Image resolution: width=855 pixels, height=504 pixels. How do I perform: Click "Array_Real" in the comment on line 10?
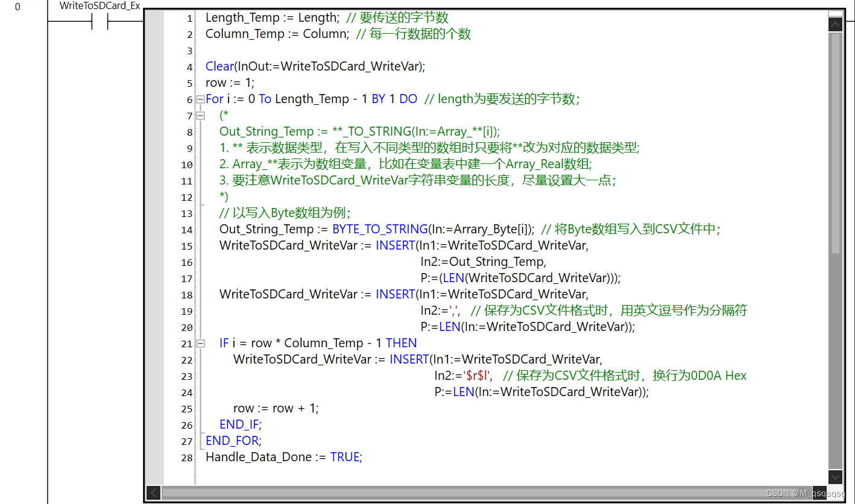click(x=533, y=165)
